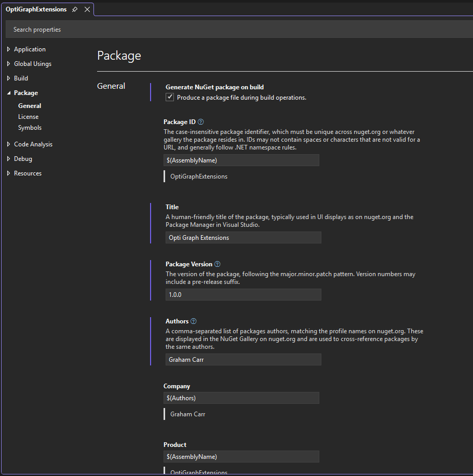Edit the Package Version field showing 1.0.0
This screenshot has width=473, height=476.
coord(243,295)
